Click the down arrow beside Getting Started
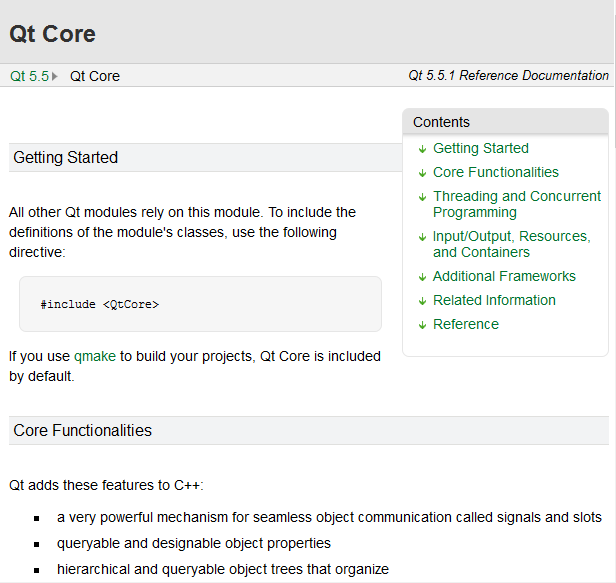Image resolution: width=616 pixels, height=583 pixels. click(x=422, y=149)
